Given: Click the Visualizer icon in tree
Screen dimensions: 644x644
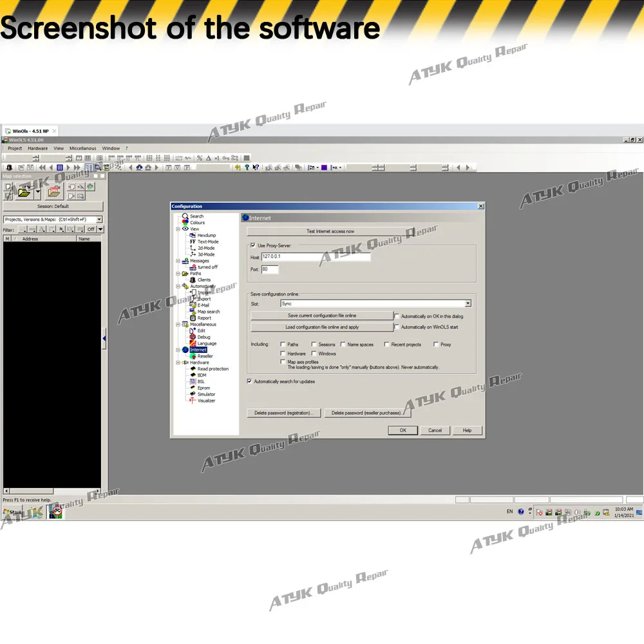Looking at the screenshot, I should coord(193,401).
